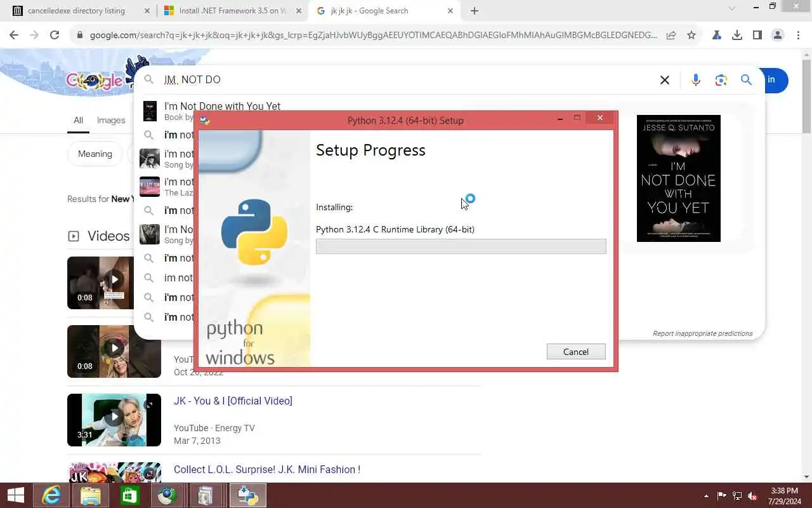Show hidden system tray icons arrow
Viewport: 812px width, 508px height.
click(706, 496)
